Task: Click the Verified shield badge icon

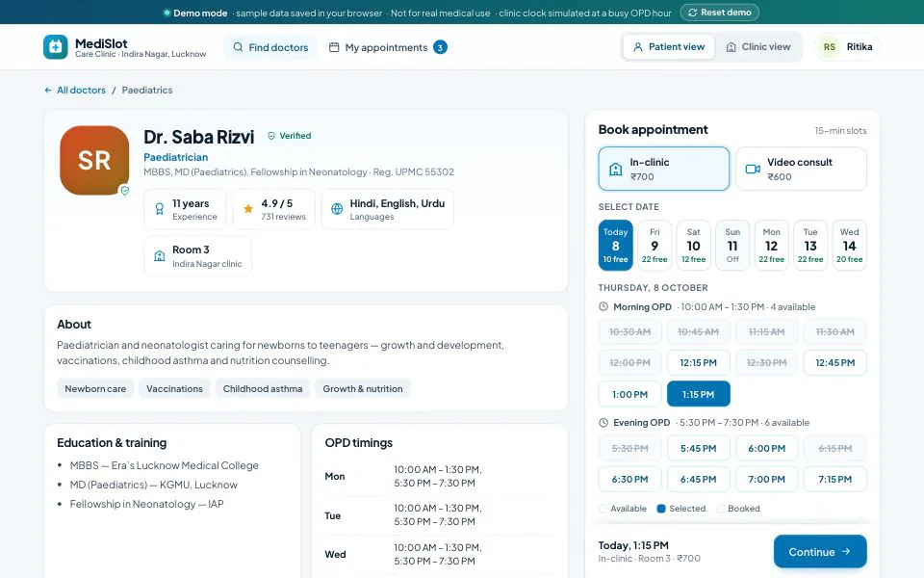Action: click(271, 136)
